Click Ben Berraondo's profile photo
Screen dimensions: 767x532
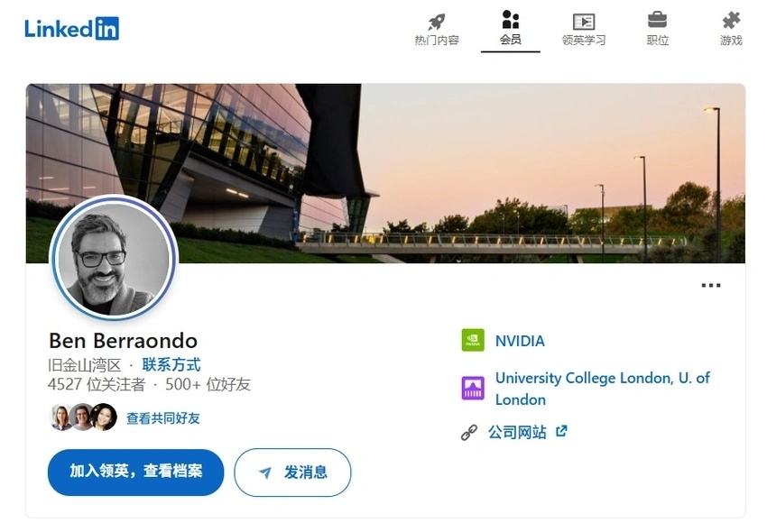(x=114, y=258)
